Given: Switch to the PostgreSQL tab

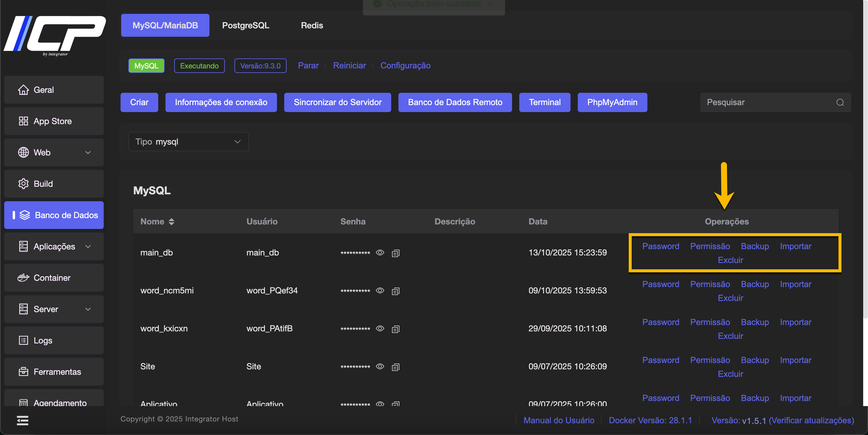Looking at the screenshot, I should point(245,25).
